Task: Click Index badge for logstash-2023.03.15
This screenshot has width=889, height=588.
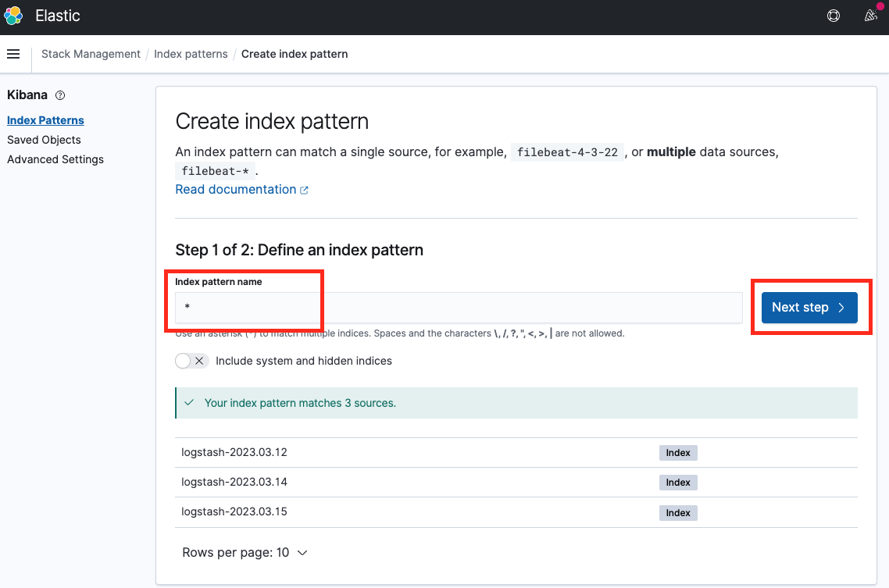Action: point(678,513)
